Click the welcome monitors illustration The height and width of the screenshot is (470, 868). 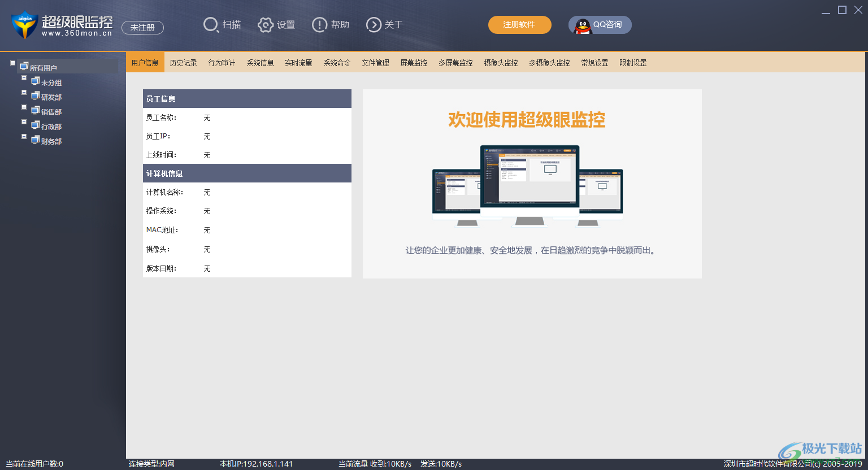528,186
